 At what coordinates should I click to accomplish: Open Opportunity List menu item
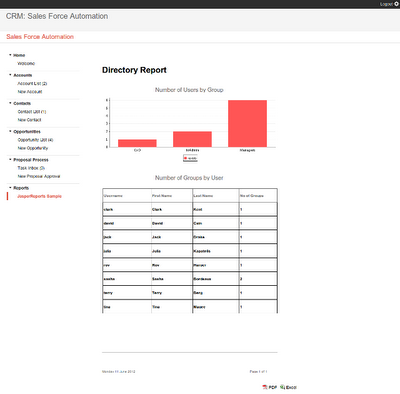(x=35, y=140)
